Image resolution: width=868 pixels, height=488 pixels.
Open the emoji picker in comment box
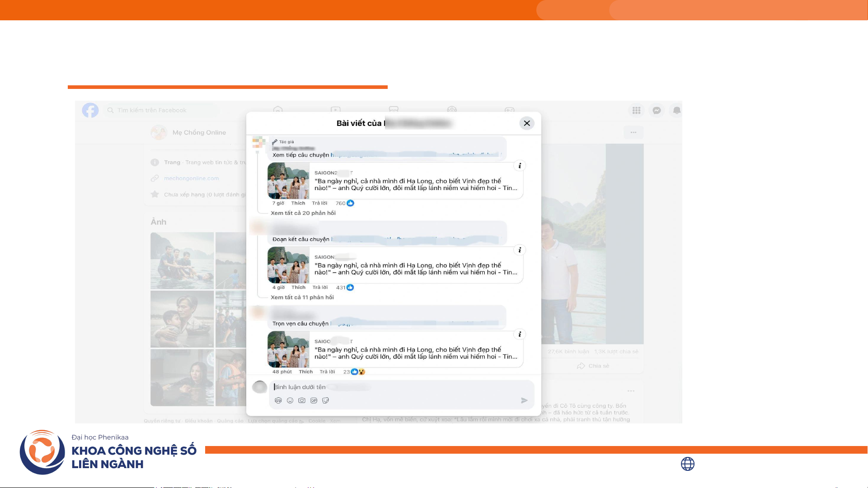(x=290, y=400)
